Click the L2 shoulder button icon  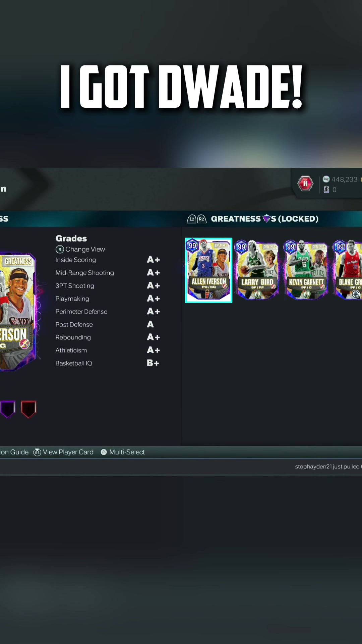(x=192, y=219)
